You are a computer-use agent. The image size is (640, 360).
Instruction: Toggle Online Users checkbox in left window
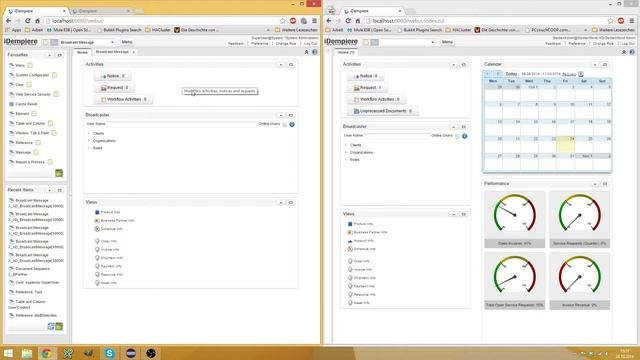pos(284,124)
